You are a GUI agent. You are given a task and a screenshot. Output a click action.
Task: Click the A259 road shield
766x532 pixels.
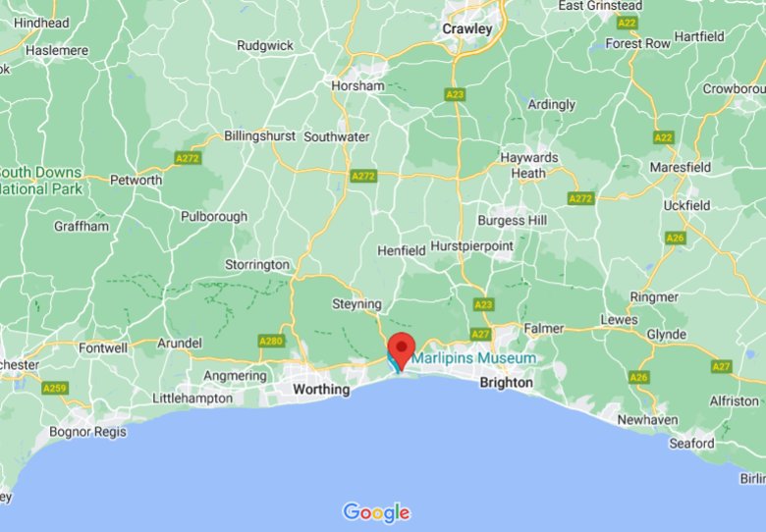[x=55, y=388]
